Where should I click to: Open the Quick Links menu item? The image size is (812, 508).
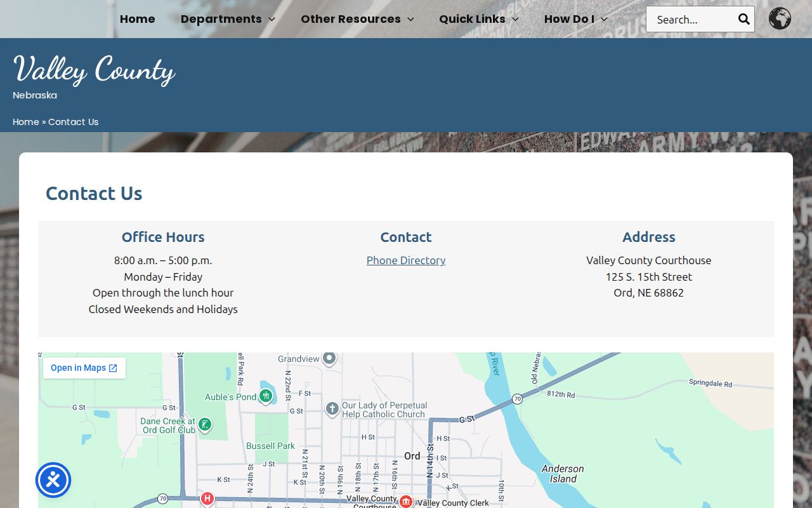tap(472, 19)
